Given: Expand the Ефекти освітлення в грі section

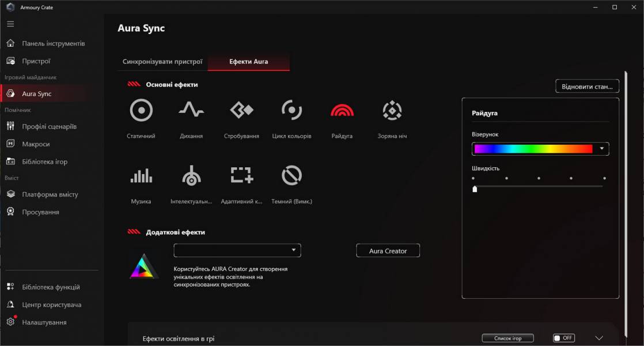Looking at the screenshot, I should click(x=600, y=338).
